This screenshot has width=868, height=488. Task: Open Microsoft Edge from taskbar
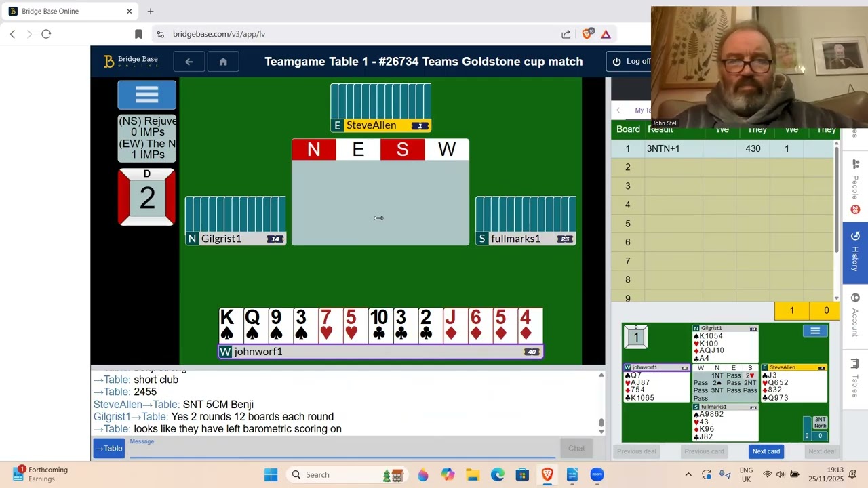pyautogui.click(x=498, y=474)
